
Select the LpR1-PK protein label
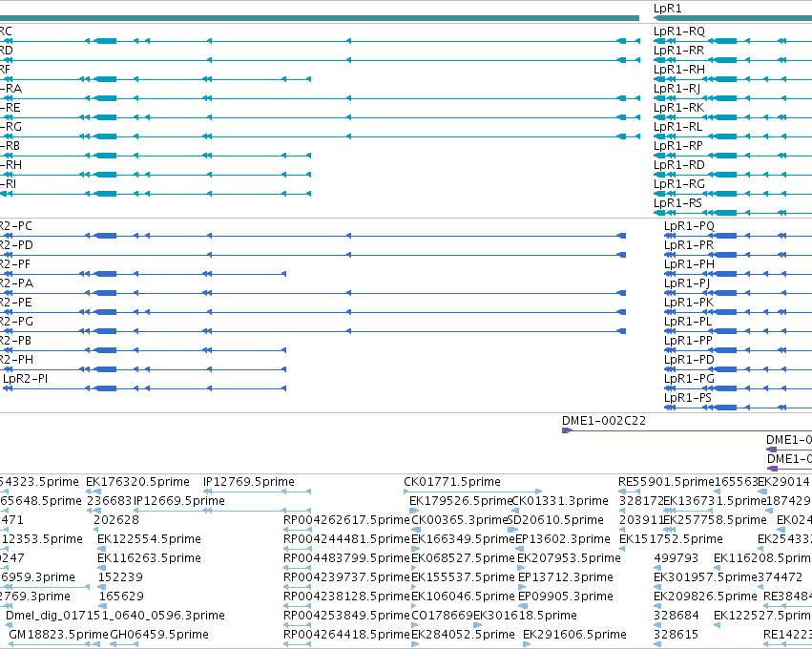(689, 303)
